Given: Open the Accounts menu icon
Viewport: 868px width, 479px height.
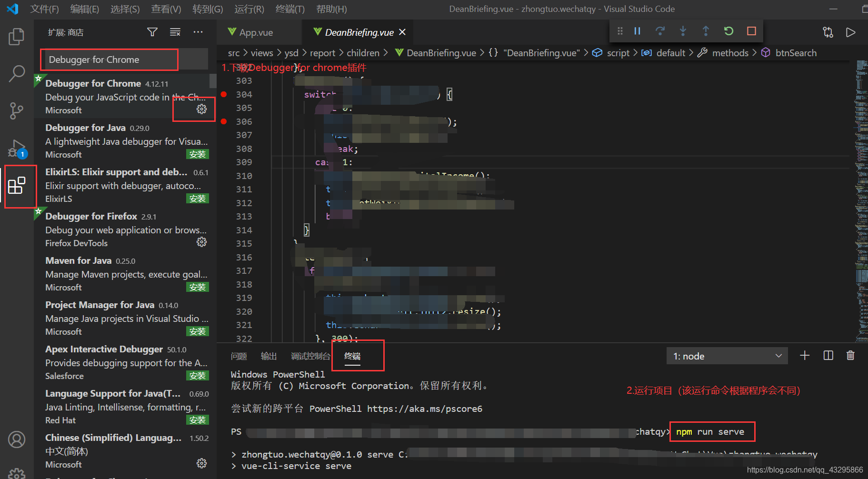Looking at the screenshot, I should (x=17, y=439).
